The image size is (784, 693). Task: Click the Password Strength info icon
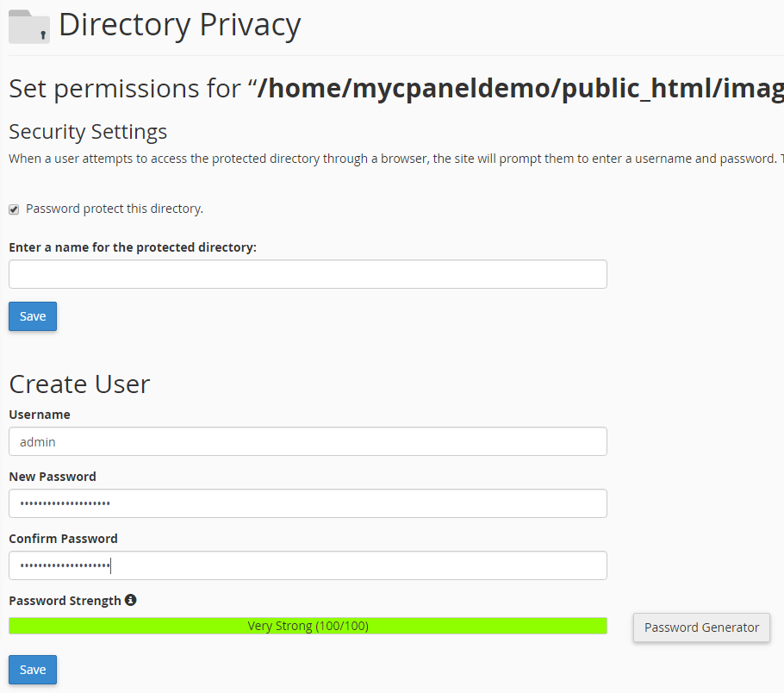(x=131, y=600)
